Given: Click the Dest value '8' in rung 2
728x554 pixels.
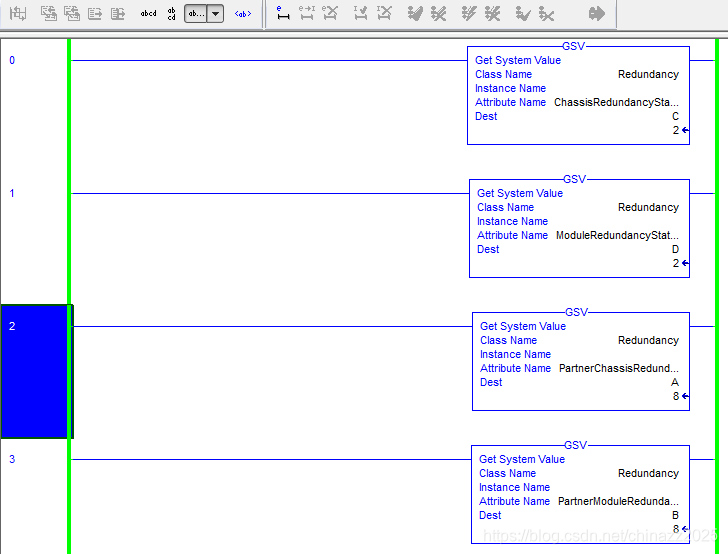Looking at the screenshot, I should (x=676, y=396).
